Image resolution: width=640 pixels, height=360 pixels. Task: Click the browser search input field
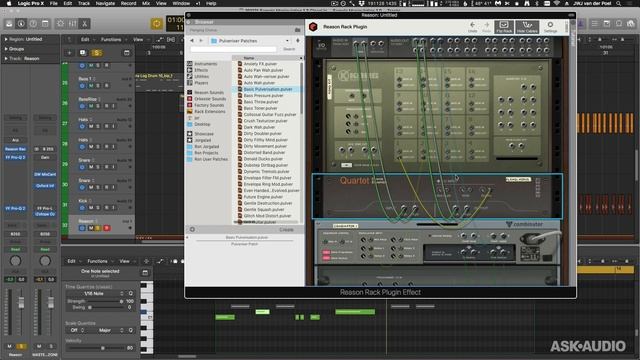click(x=233, y=49)
